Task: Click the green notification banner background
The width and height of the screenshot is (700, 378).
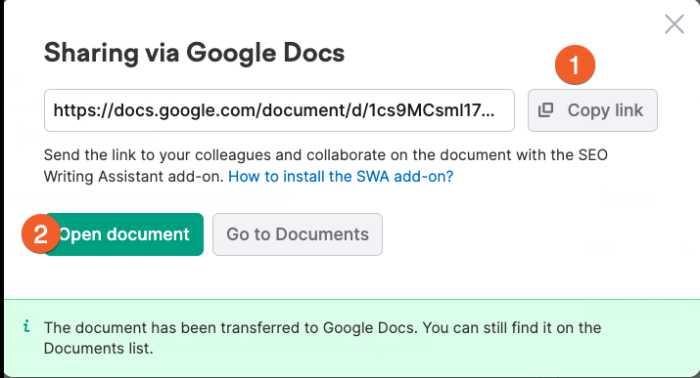Action: click(x=350, y=338)
